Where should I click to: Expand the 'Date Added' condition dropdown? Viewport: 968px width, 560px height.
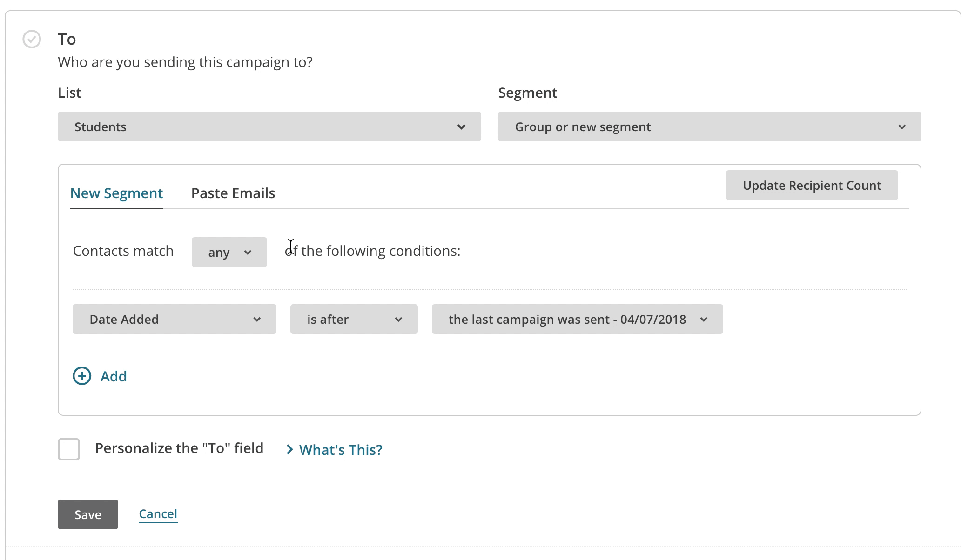point(174,320)
